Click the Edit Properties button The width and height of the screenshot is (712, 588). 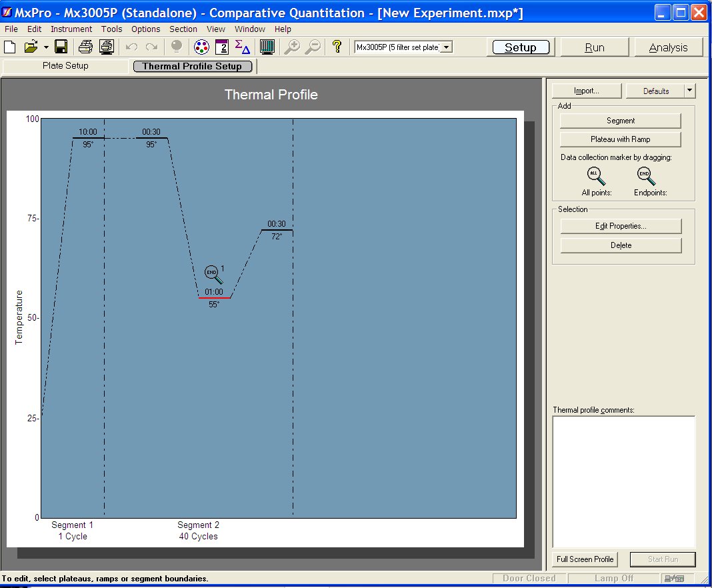coord(620,226)
